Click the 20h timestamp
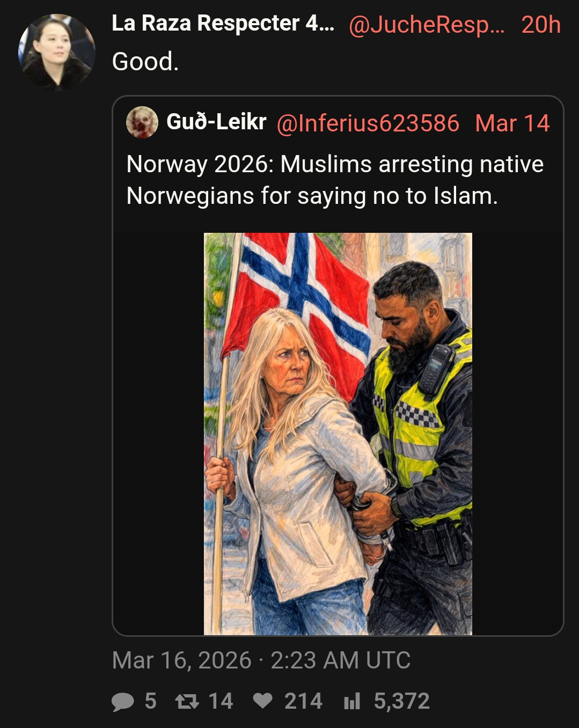Screen dimensions: 579x728 (x=541, y=25)
